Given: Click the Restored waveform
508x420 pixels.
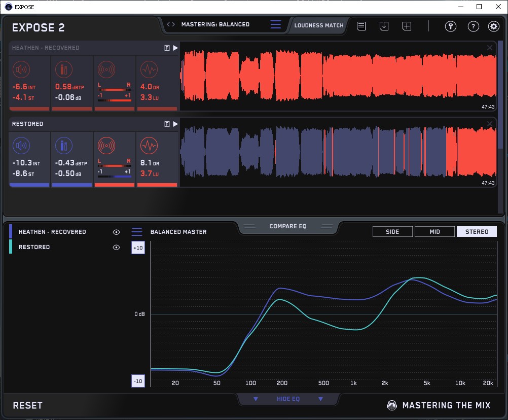Looking at the screenshot, I should [338, 152].
